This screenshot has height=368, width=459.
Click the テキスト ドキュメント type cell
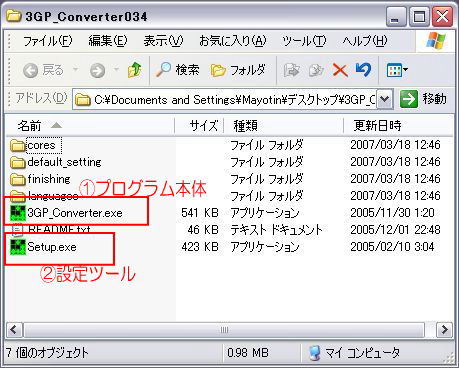(x=277, y=230)
